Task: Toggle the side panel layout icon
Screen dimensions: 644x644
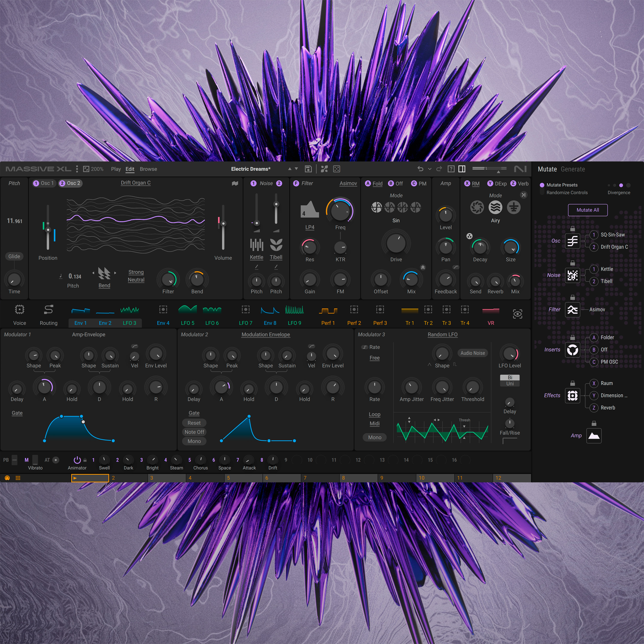Action: point(462,169)
